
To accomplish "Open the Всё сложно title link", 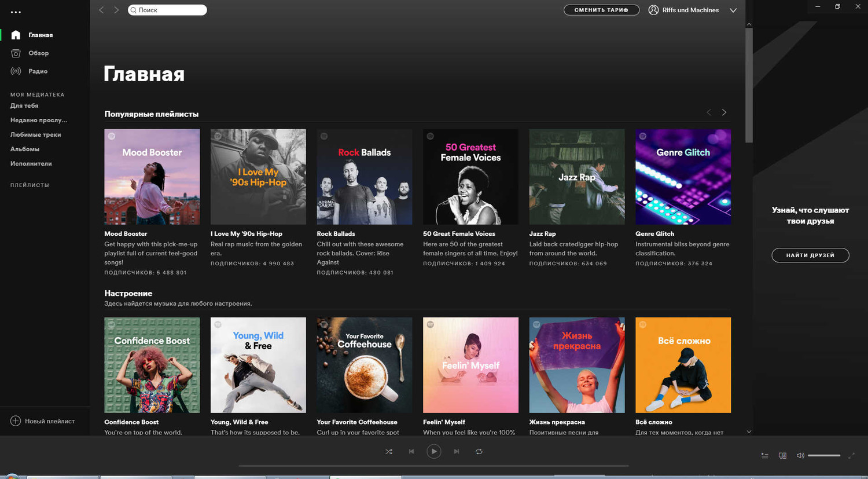I will (654, 422).
